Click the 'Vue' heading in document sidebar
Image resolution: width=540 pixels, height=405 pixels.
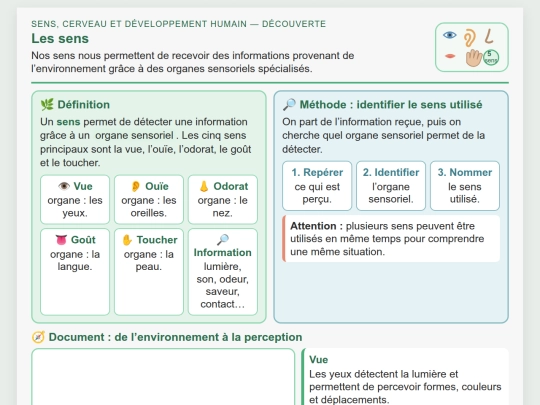pos(319,360)
